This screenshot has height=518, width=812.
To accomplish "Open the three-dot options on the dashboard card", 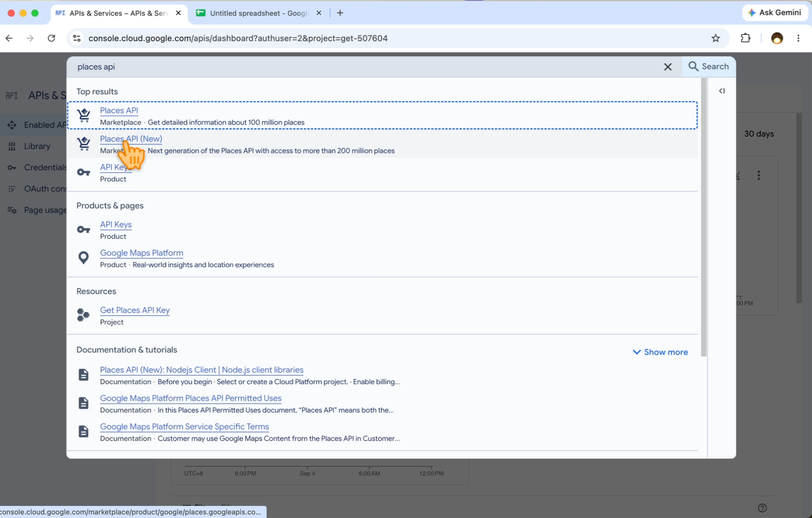I will (x=759, y=175).
